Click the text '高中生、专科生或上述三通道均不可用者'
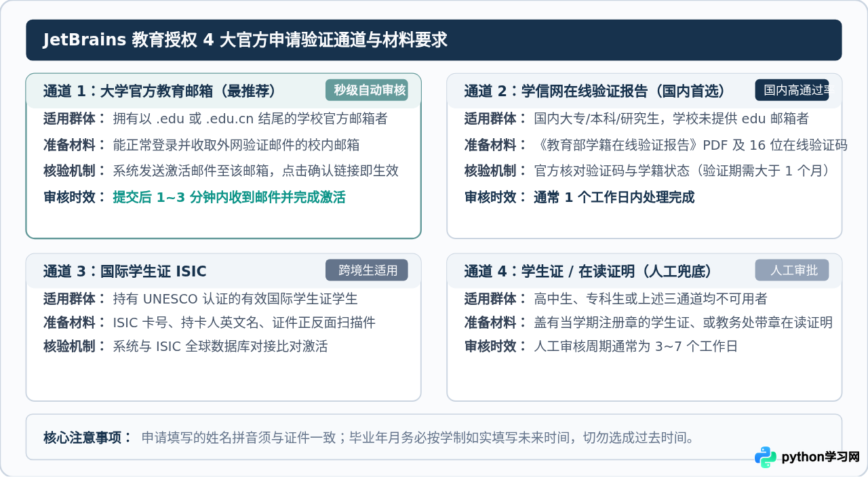This screenshot has width=868, height=477. [651, 299]
